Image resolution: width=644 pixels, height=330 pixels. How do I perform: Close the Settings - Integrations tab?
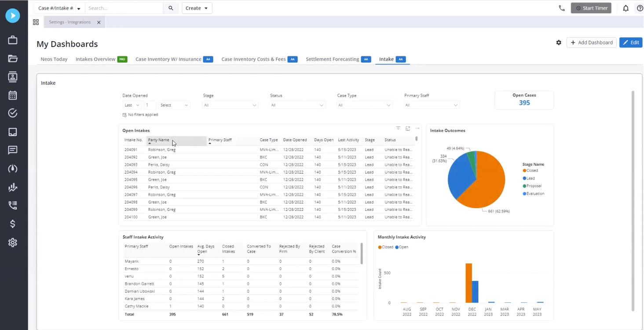(99, 22)
